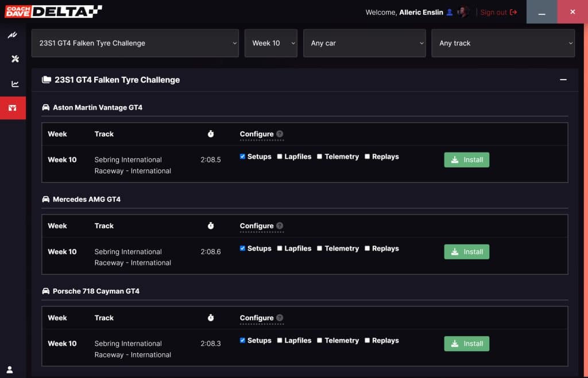Click the folder icon next to series title
The width and height of the screenshot is (588, 378).
point(47,79)
